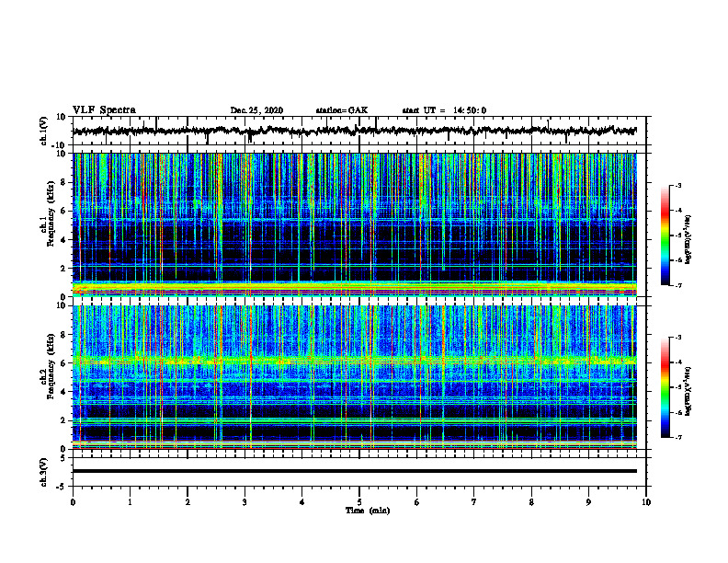Select the ch.2 colorbar log(PSD) unit label
The height and width of the screenshot is (563, 728).
pyautogui.click(x=688, y=391)
